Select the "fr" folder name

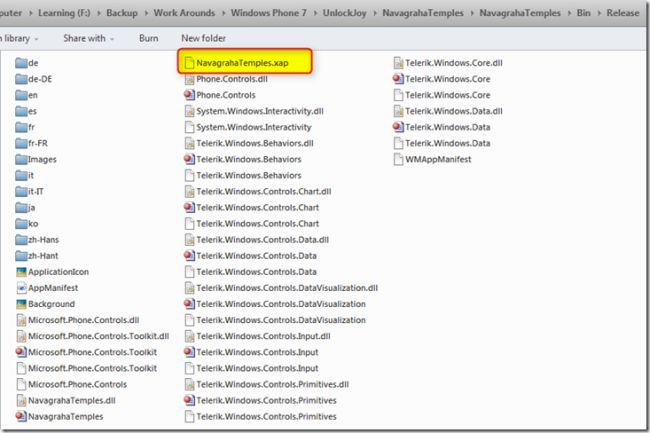[x=32, y=127]
